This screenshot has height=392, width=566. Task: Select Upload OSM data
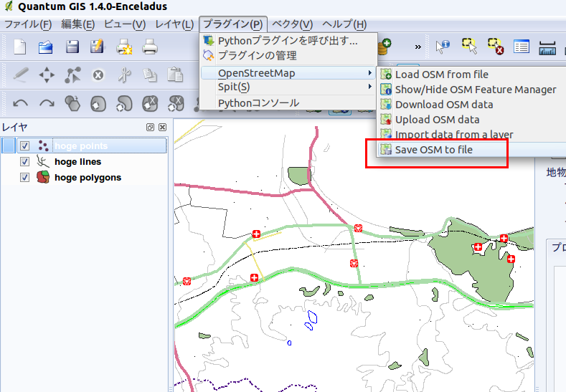pos(471,120)
